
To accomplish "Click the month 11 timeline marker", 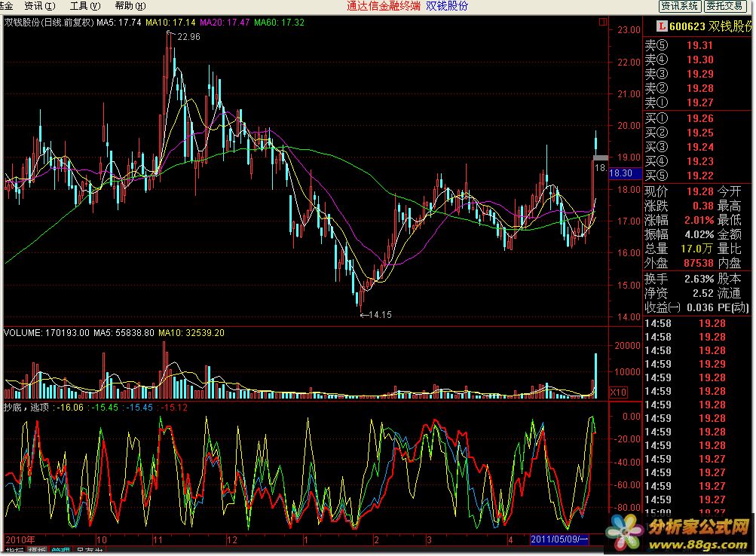I will point(158,540).
